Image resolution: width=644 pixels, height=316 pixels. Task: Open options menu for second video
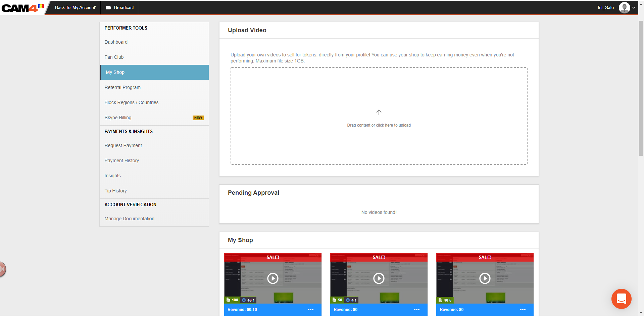(417, 310)
